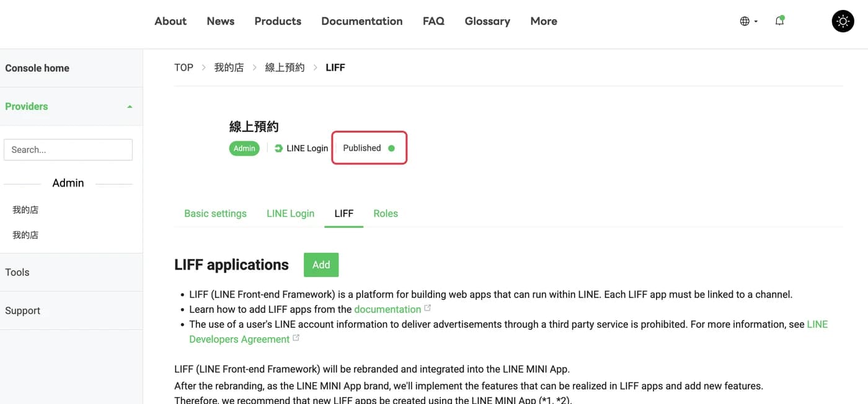Open the About menu
The width and height of the screenshot is (868, 404).
click(x=170, y=21)
